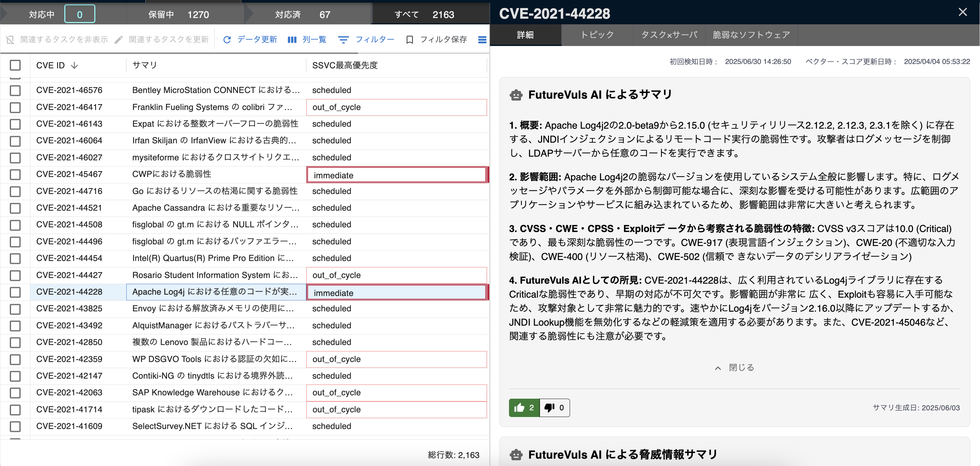Screen dimensions: 980x466
Task: Check the CVE-2021-41609 row checkbox
Action: [15, 426]
